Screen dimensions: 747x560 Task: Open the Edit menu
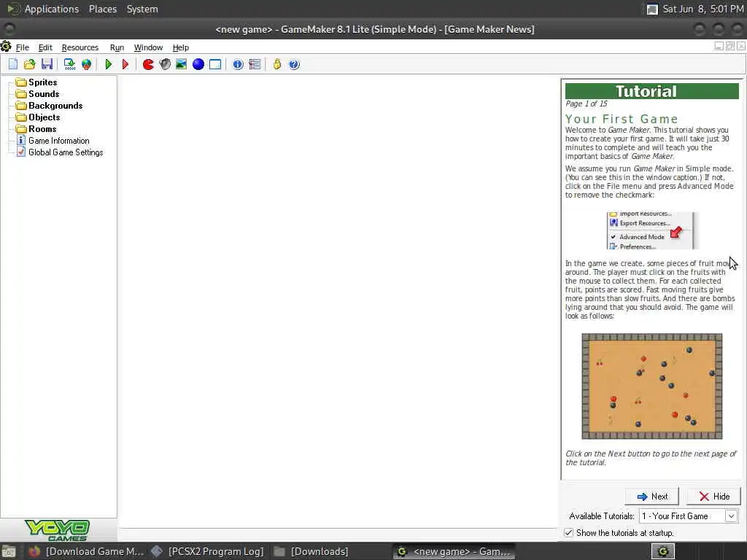point(45,47)
